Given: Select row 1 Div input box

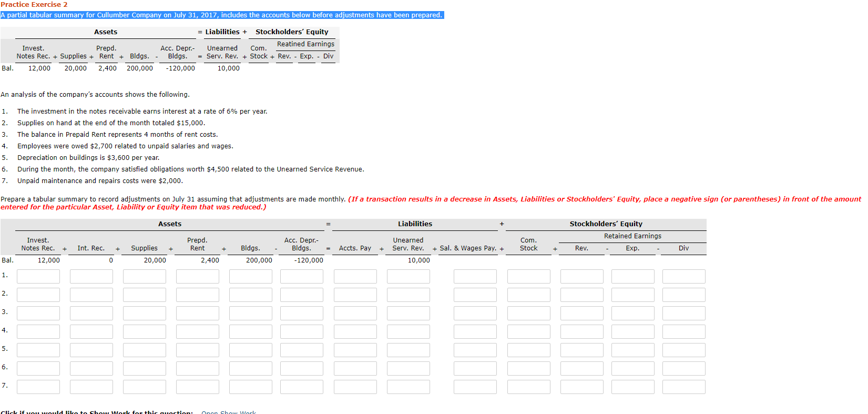Looking at the screenshot, I should tap(684, 277).
